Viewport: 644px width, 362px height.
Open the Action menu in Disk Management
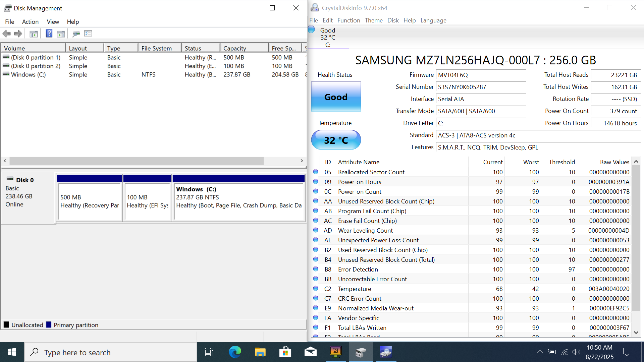coord(30,22)
